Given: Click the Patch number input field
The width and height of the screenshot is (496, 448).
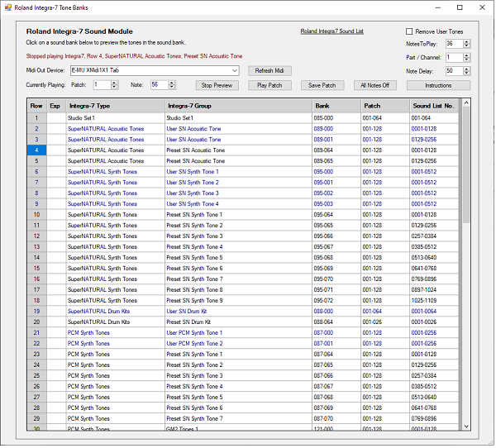Looking at the screenshot, I should point(103,85).
